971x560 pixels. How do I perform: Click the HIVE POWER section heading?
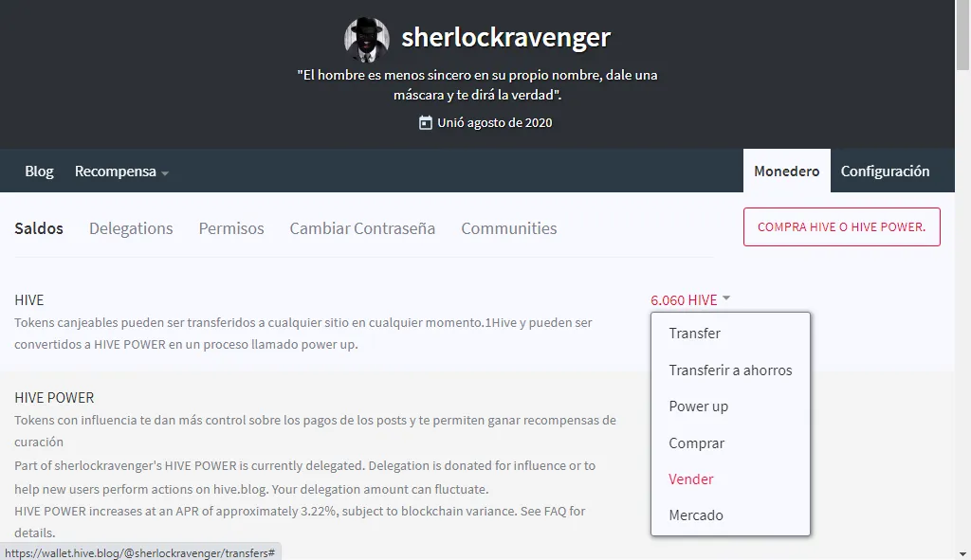click(54, 398)
